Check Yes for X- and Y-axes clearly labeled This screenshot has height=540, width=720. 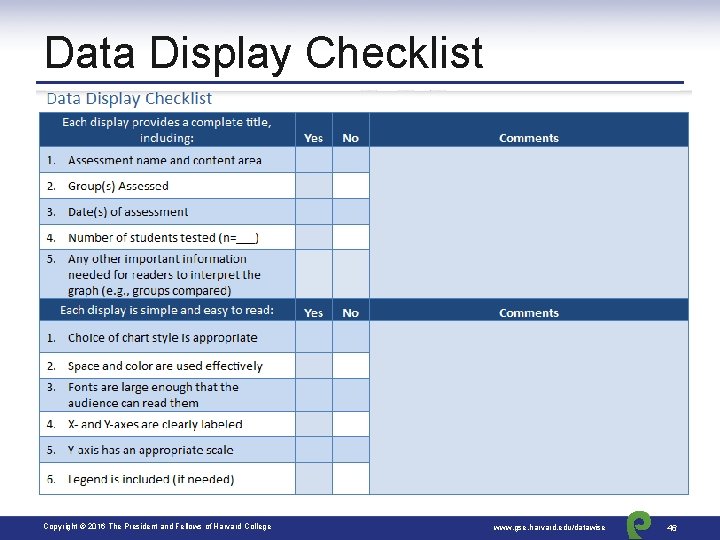pyautogui.click(x=314, y=424)
